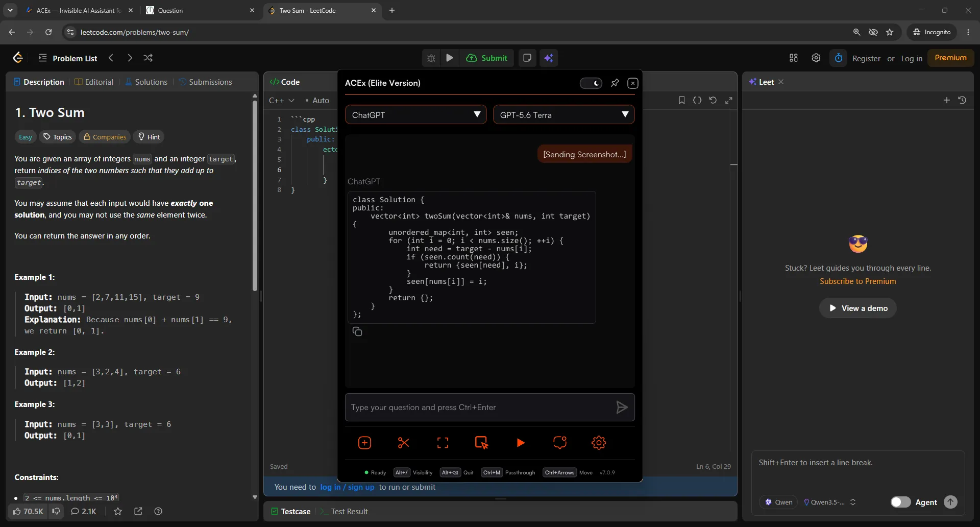Viewport: 980px width, 527px height.
Task: Click the browser bookmark star icon
Action: tap(890, 32)
